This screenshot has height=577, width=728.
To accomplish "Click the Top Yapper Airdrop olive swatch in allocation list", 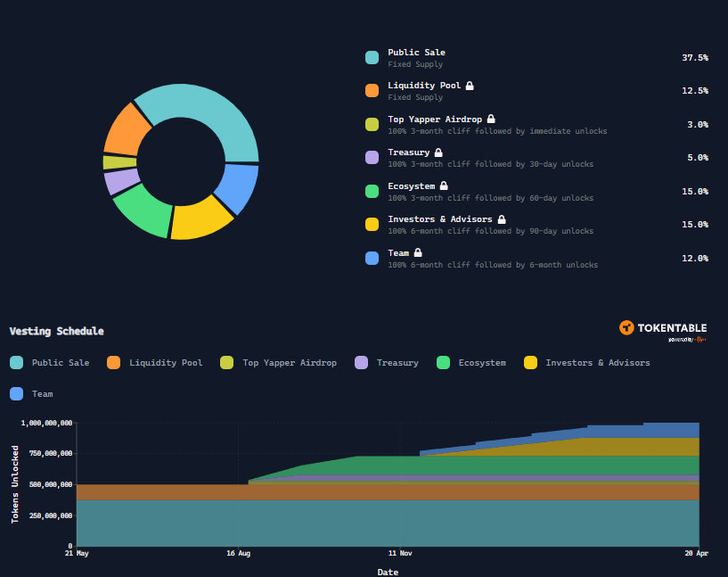I will [x=372, y=125].
